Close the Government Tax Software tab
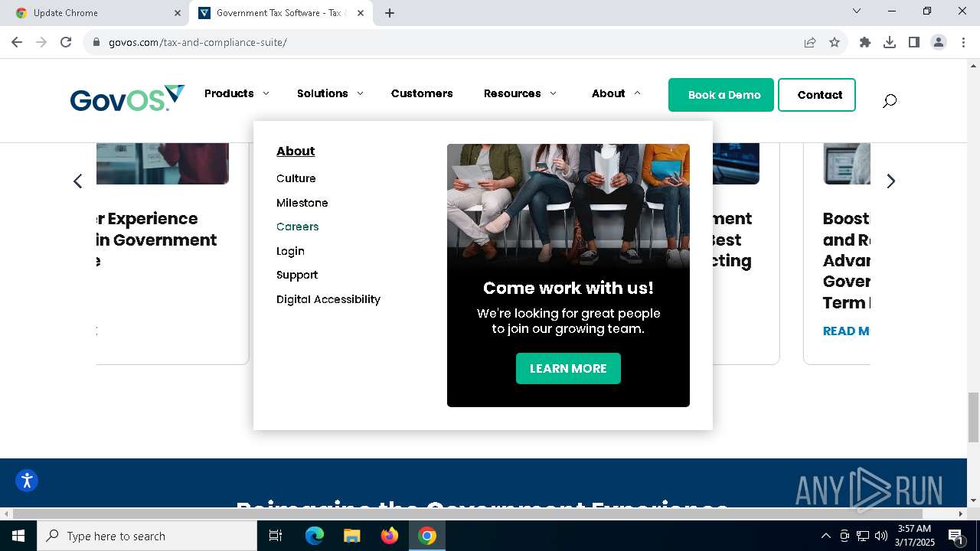This screenshot has height=551, width=980. pyautogui.click(x=361, y=13)
